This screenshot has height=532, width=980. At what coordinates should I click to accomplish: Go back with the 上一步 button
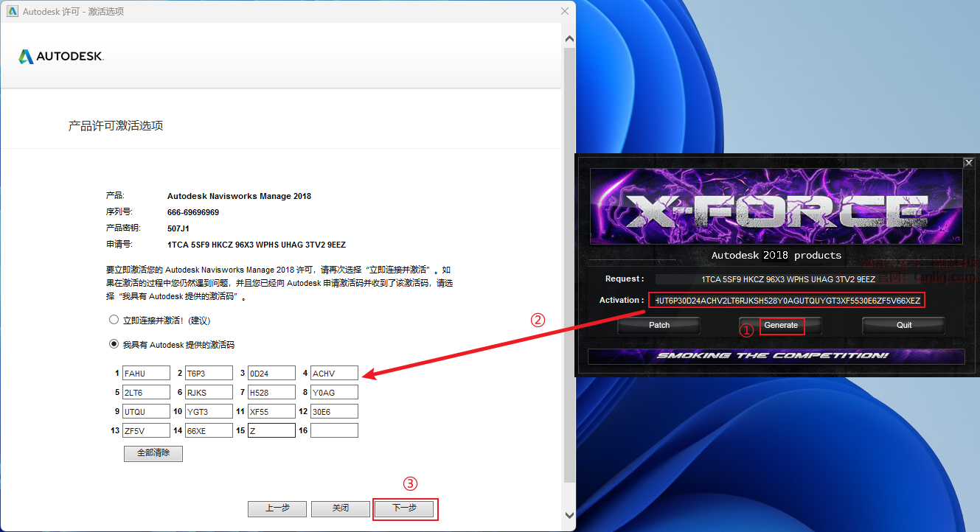(277, 508)
